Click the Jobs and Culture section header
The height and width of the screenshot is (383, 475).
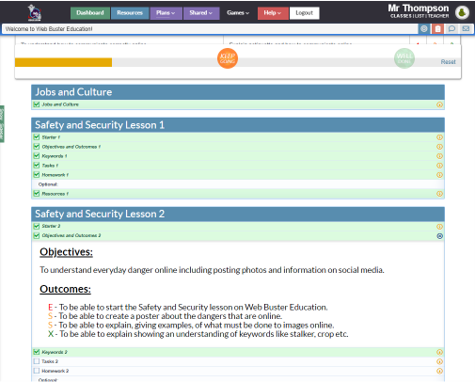pos(238,92)
